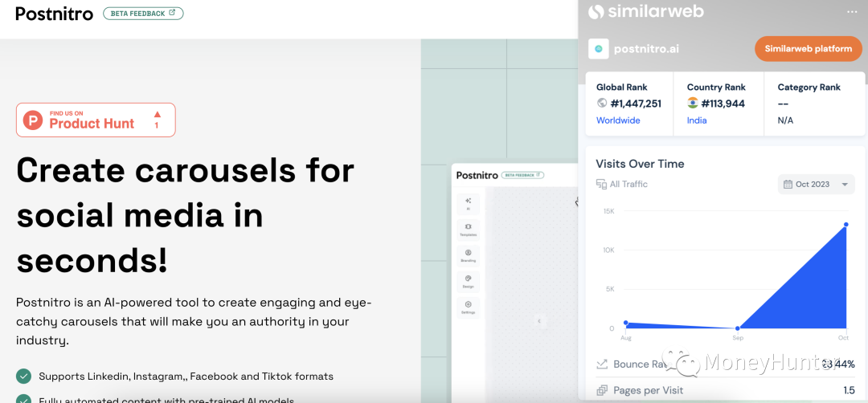Open the Branding panel icon

[468, 255]
